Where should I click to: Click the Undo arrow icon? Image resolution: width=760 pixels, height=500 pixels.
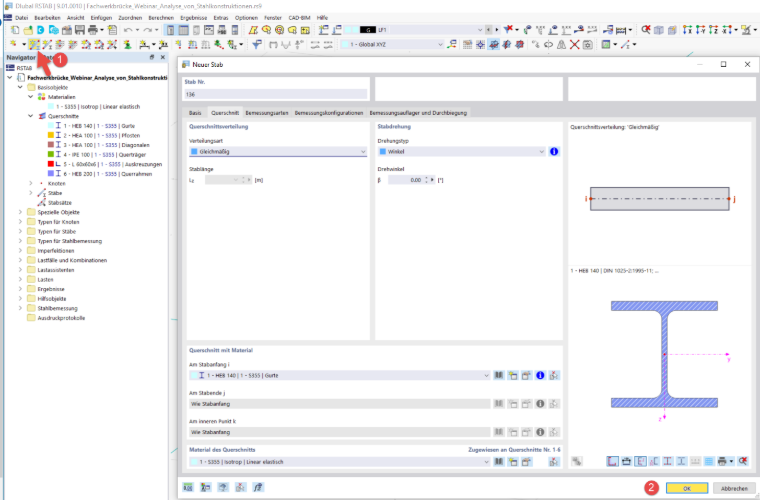coord(128,30)
